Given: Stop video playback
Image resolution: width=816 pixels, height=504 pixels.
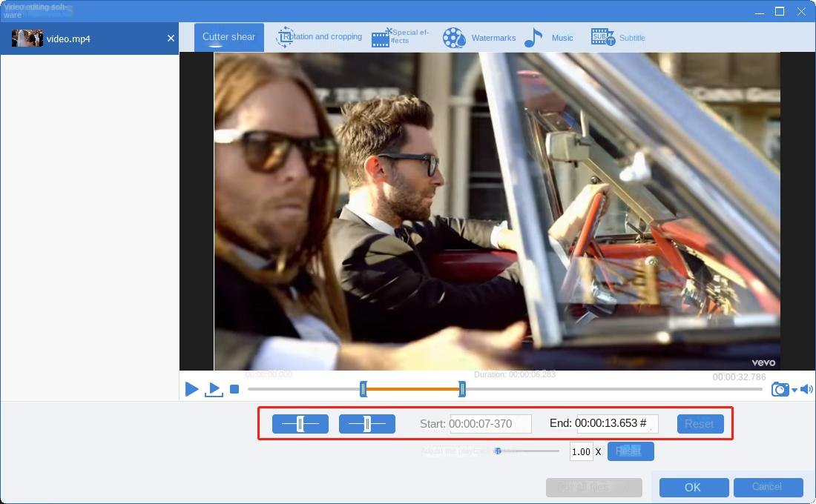Looking at the screenshot, I should 234,389.
